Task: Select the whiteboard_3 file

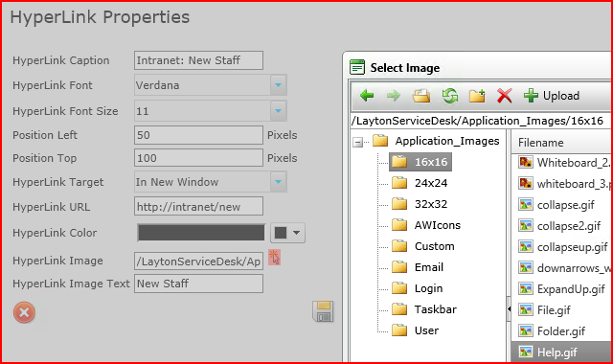Action: 563,183
